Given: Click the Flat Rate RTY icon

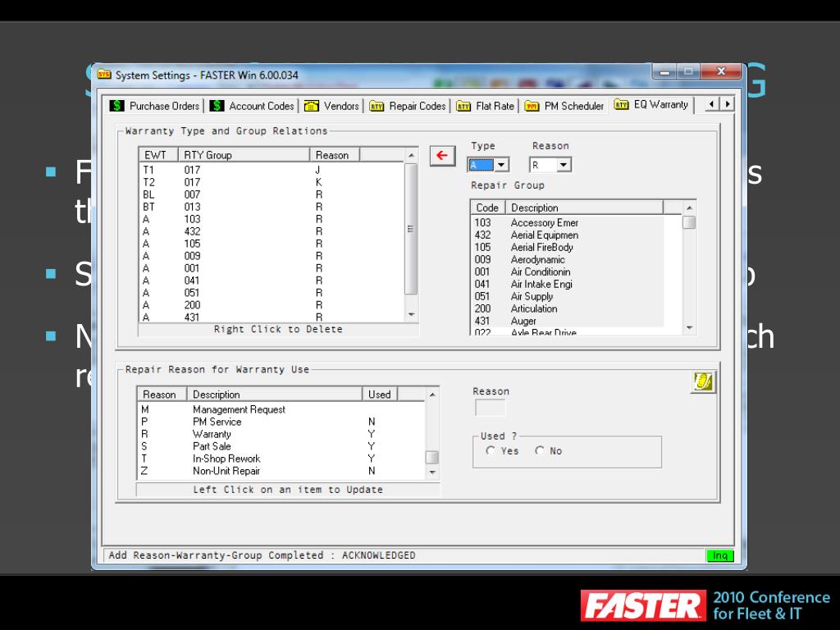Looking at the screenshot, I should click(x=463, y=106).
